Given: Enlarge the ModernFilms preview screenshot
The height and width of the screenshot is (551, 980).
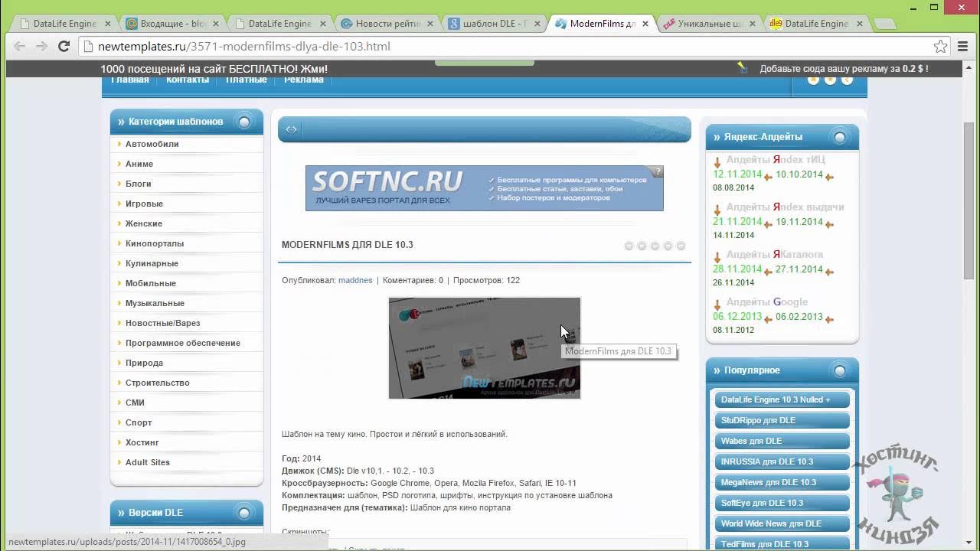Looking at the screenshot, I should point(485,348).
